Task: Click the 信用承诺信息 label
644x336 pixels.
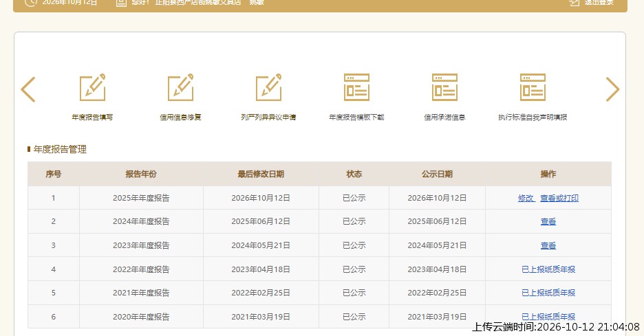Action: (x=444, y=117)
